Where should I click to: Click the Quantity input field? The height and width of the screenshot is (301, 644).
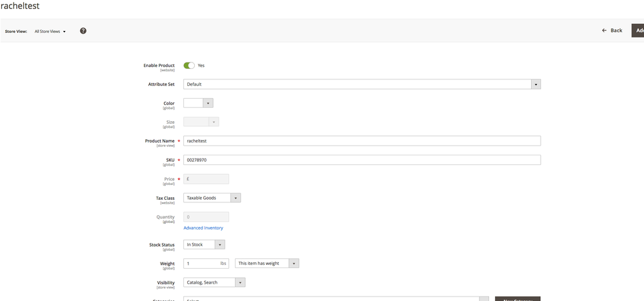click(x=206, y=217)
